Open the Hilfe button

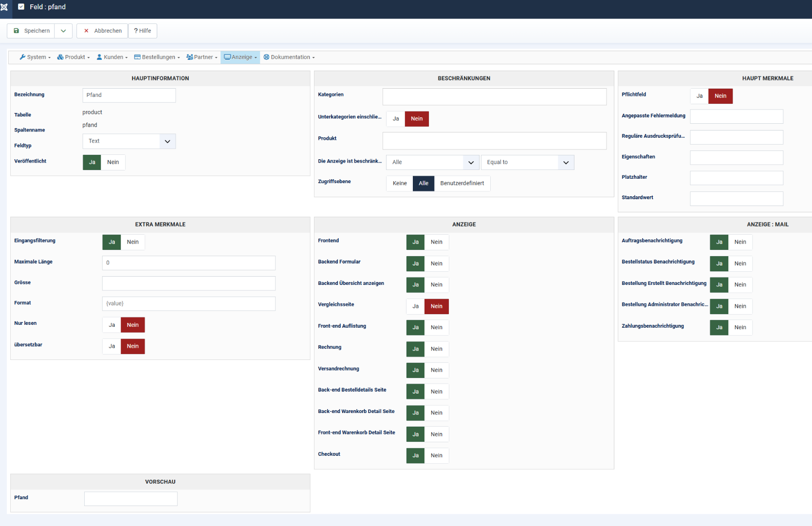pyautogui.click(x=143, y=31)
